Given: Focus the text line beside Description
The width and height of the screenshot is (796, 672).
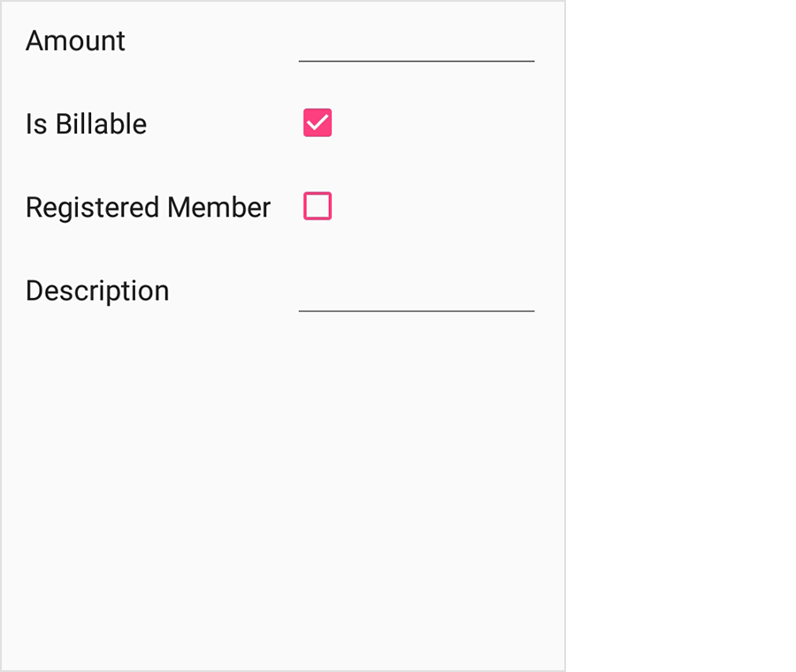Looking at the screenshot, I should point(417,294).
